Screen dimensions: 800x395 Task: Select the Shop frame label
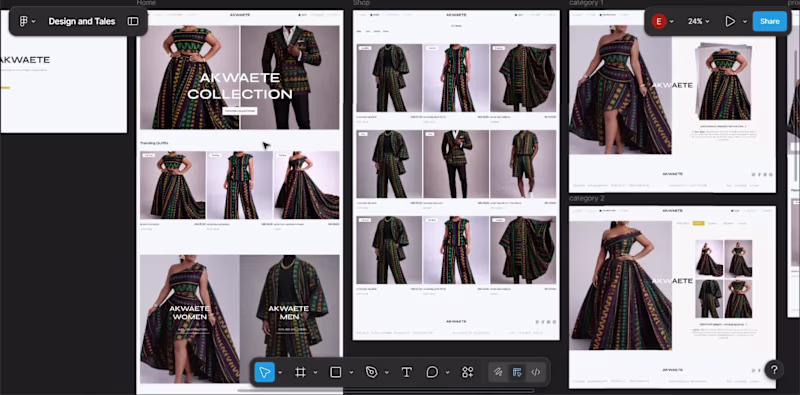(361, 3)
